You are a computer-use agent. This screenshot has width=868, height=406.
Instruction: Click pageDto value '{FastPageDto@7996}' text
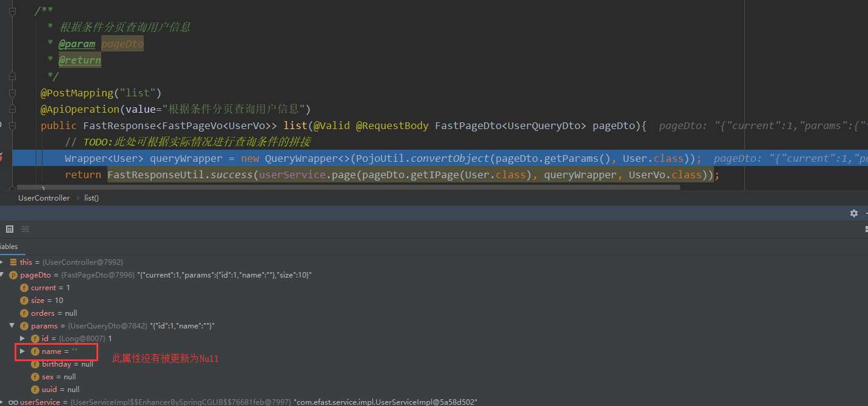[98, 275]
